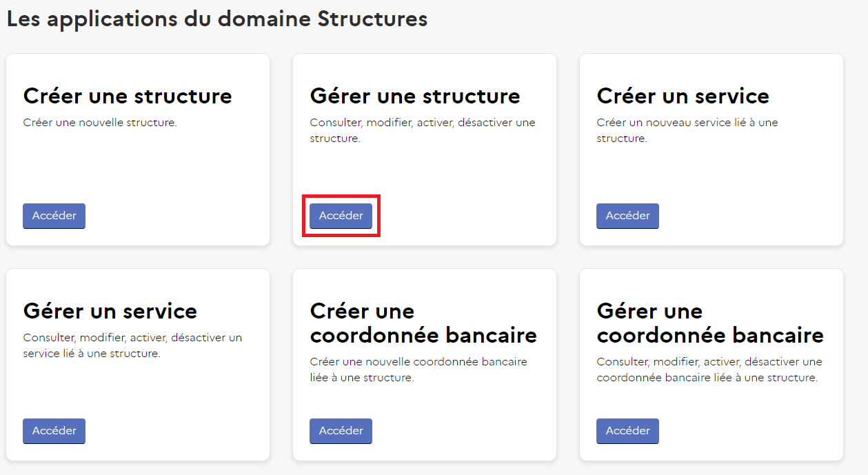
Task: Click the 'Les applications du domaine Structures' heading
Action: point(217,19)
